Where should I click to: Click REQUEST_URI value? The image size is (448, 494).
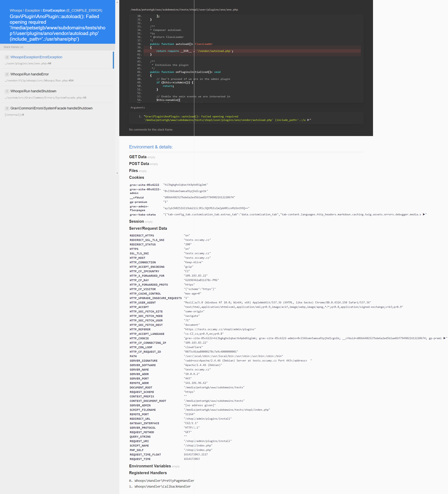[207, 441]
